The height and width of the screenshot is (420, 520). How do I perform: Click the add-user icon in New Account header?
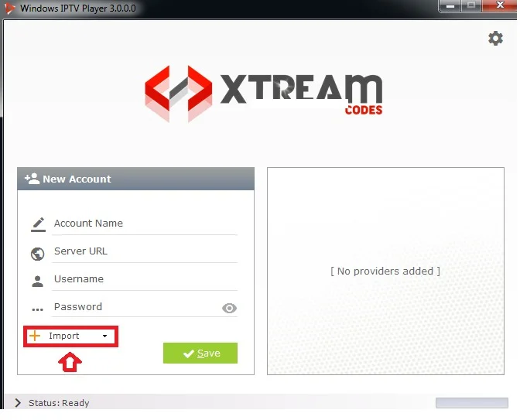(x=32, y=179)
